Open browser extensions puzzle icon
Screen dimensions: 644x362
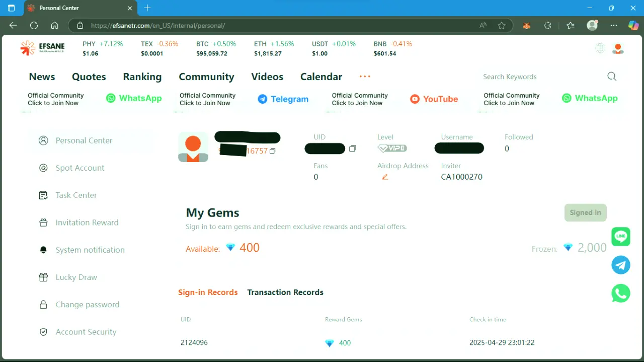[547, 25]
